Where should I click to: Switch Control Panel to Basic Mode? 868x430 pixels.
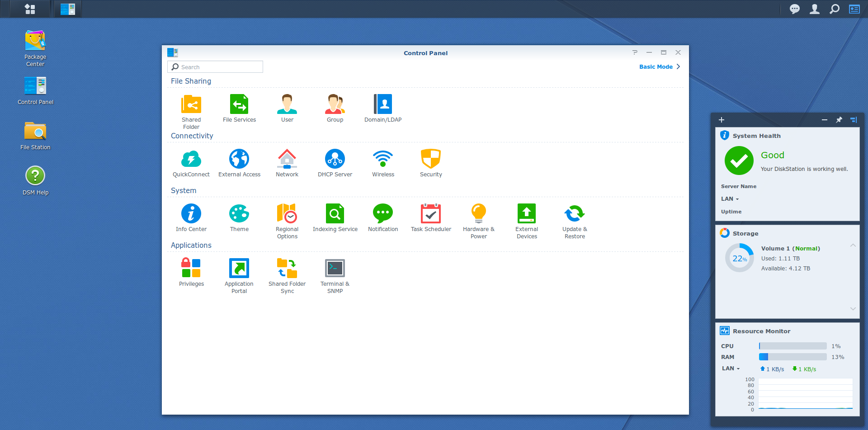pyautogui.click(x=659, y=67)
